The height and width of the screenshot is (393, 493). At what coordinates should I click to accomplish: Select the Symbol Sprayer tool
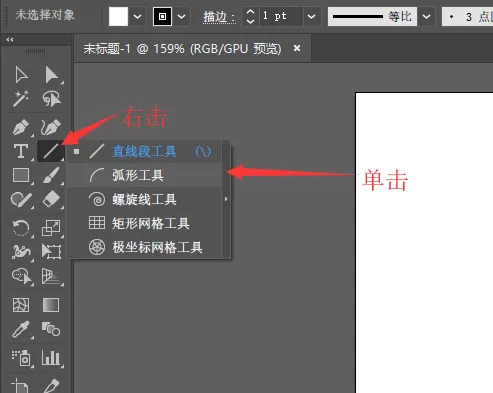(x=21, y=358)
